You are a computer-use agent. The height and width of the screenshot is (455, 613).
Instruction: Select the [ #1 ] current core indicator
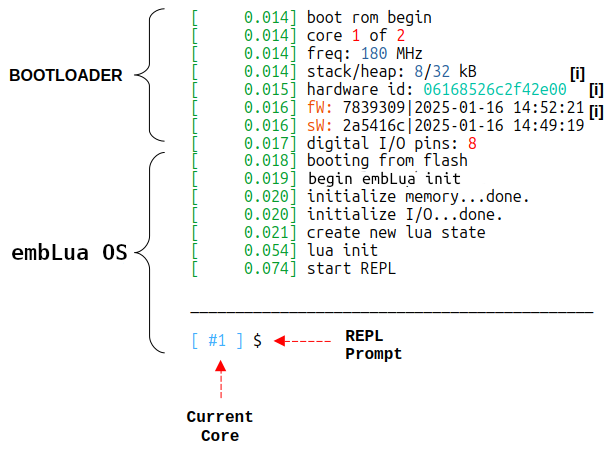pos(218,341)
